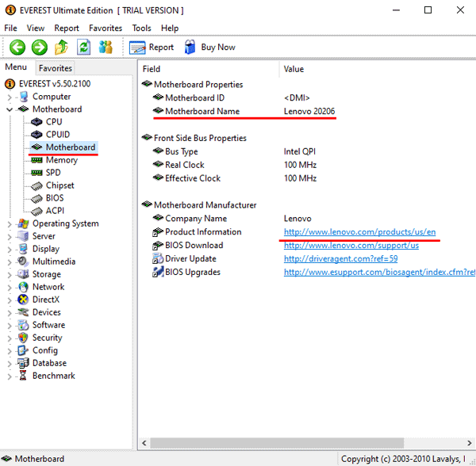Image resolution: width=476 pixels, height=466 pixels.
Task: Open the View menu
Action: [36, 29]
